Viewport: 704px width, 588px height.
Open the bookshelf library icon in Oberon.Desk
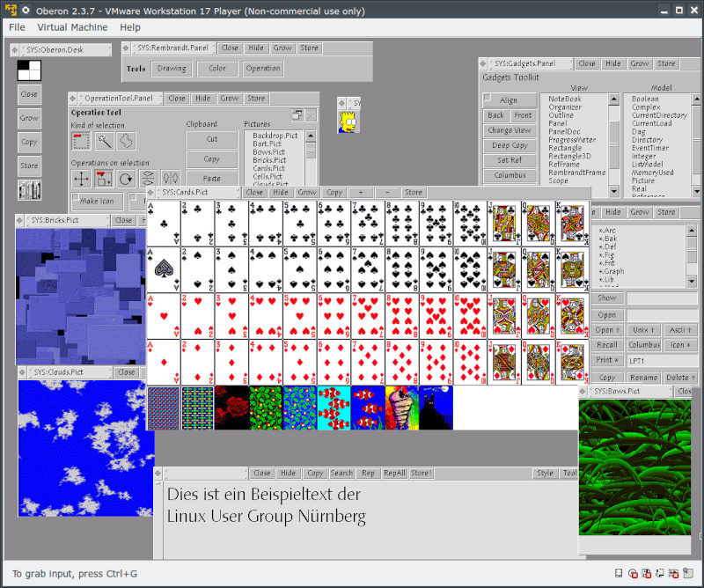(29, 189)
